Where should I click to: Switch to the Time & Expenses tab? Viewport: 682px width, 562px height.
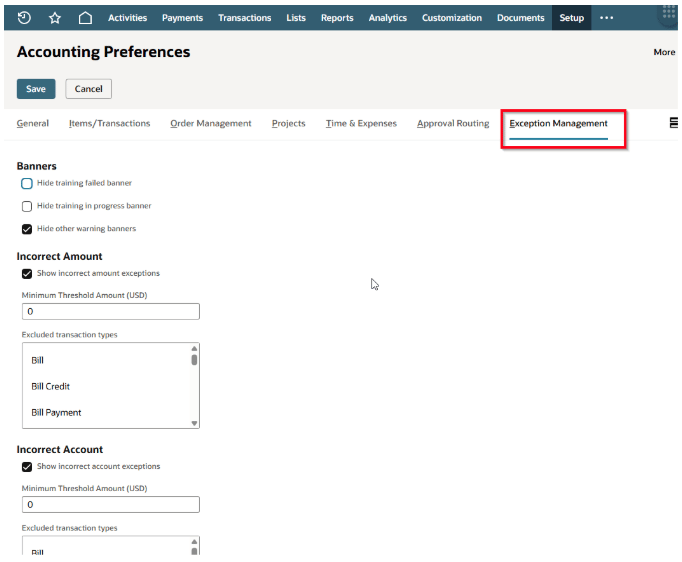point(361,124)
